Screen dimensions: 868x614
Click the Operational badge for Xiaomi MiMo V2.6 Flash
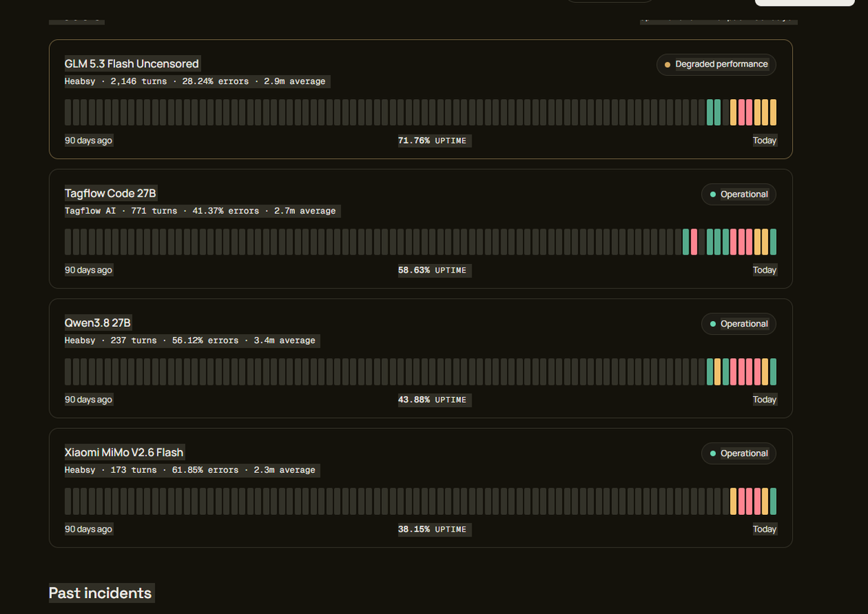(x=739, y=453)
